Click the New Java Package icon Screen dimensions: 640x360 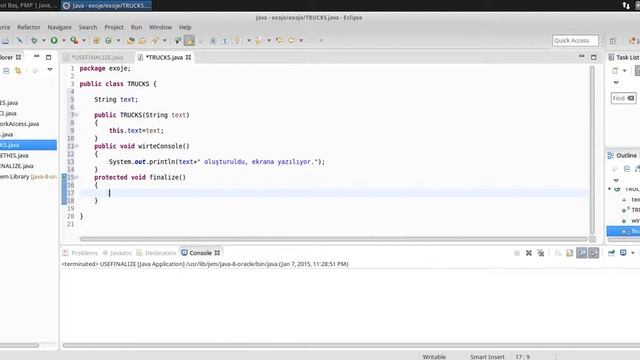[96, 40]
